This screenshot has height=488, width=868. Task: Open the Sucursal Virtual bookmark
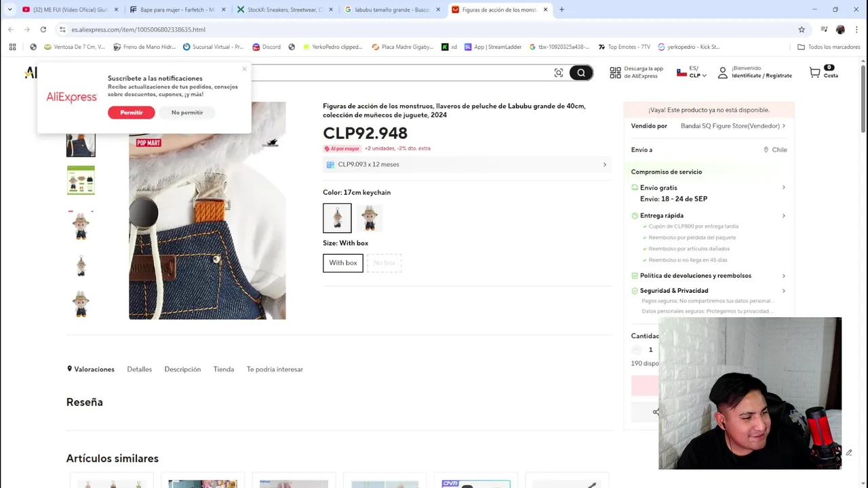point(213,47)
